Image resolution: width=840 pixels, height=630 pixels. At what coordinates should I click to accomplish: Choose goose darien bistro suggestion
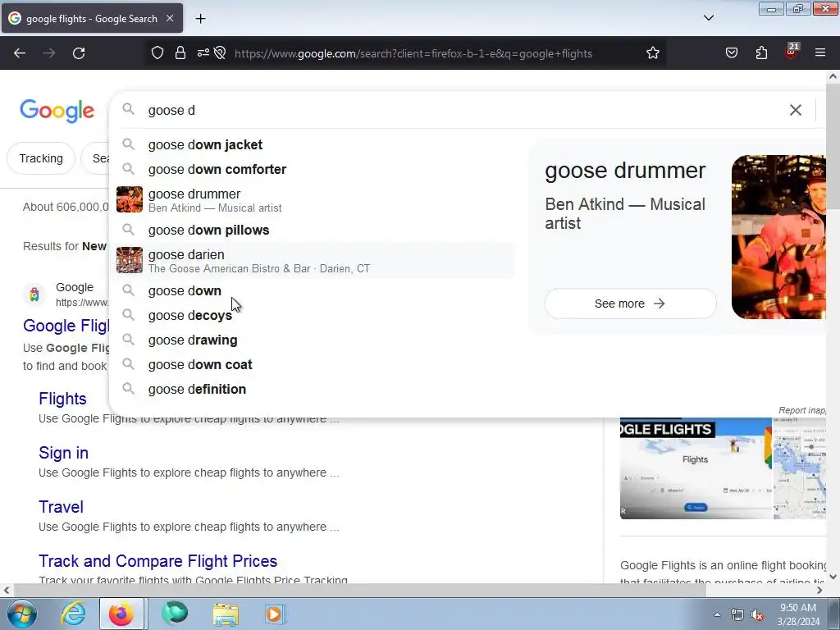click(x=313, y=260)
